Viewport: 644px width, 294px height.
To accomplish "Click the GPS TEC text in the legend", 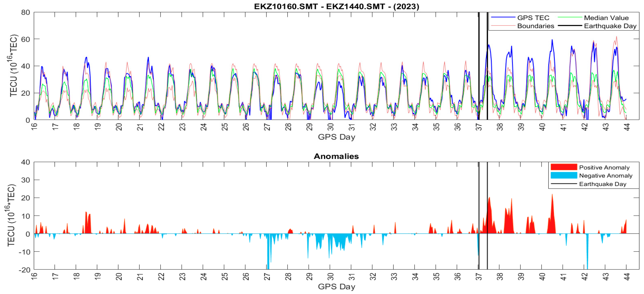I will coord(533,18).
